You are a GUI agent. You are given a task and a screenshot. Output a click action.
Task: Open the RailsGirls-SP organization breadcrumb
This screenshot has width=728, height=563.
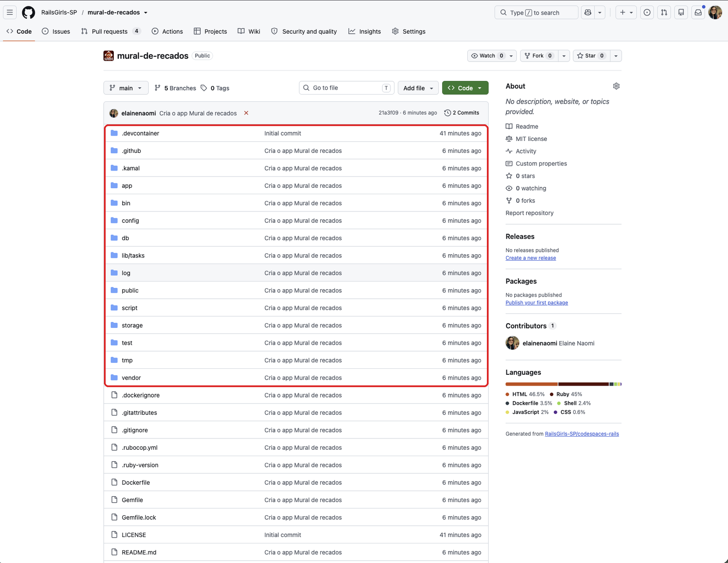59,12
